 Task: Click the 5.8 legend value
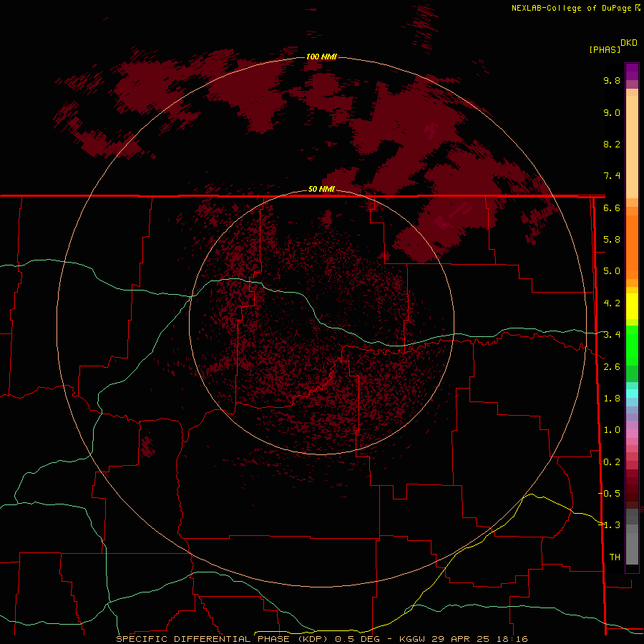pos(612,240)
